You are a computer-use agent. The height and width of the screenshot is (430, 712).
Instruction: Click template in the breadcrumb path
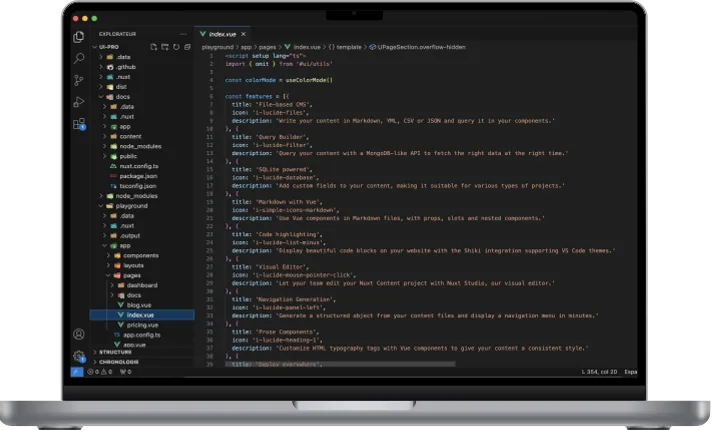[349, 47]
